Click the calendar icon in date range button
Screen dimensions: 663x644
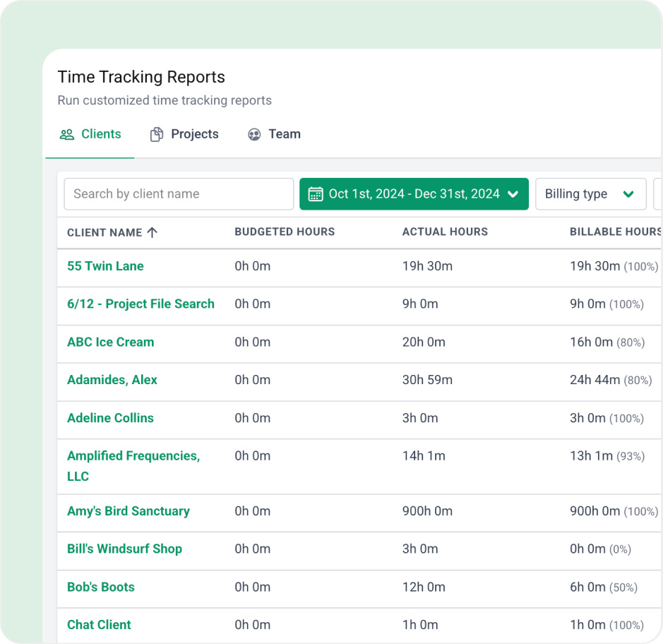tap(316, 194)
